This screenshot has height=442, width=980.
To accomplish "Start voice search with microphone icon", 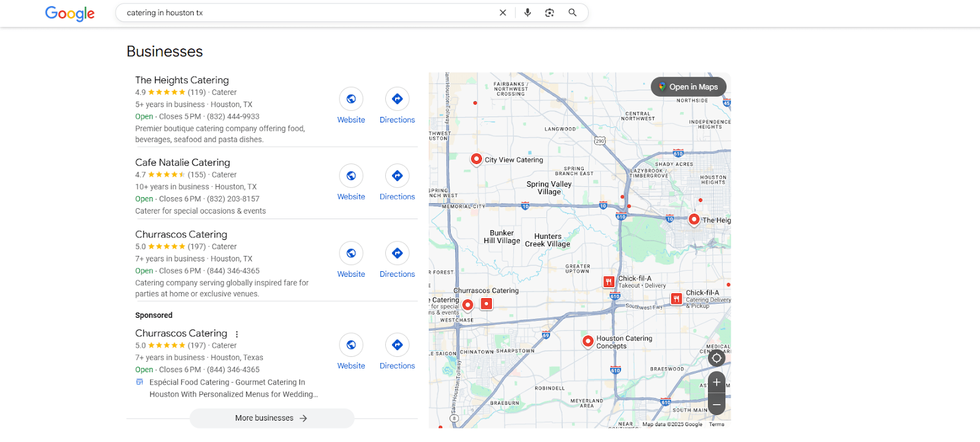I will 527,13.
